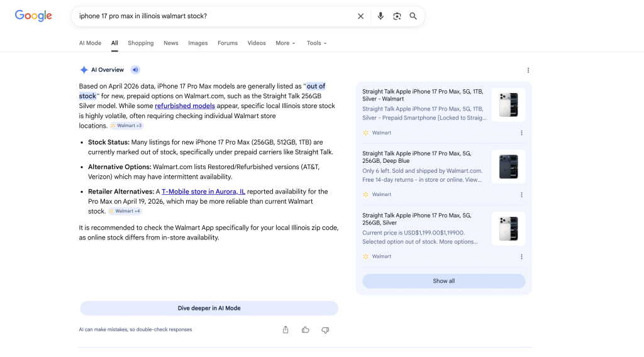Switch to the AI Mode tab

tap(90, 43)
